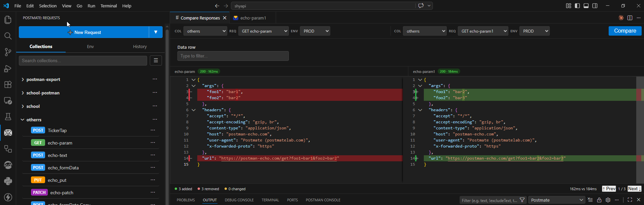Go to the Prev difference

click(x=609, y=189)
